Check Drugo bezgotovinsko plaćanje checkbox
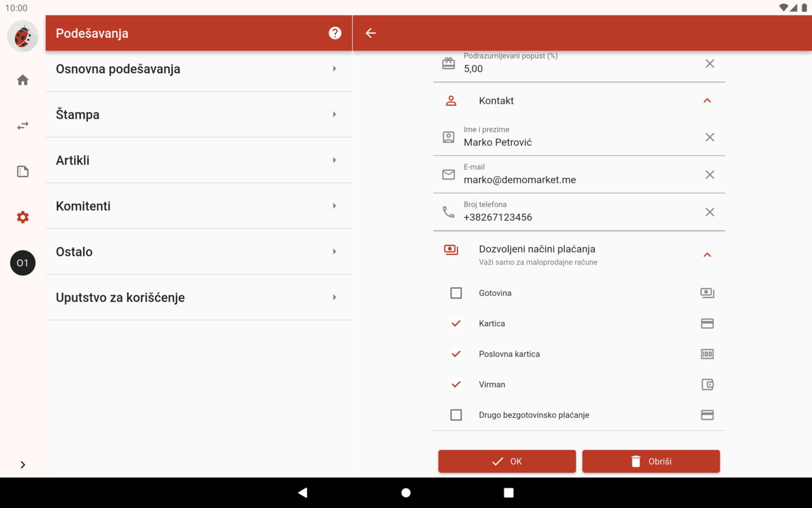The width and height of the screenshot is (812, 508). click(456, 415)
